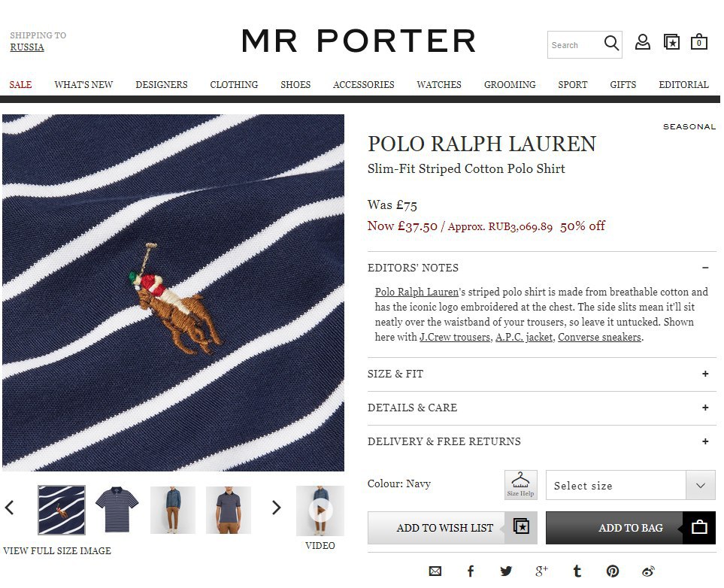Click the Add to Bag button
This screenshot has width=724, height=588.
pyautogui.click(x=630, y=528)
